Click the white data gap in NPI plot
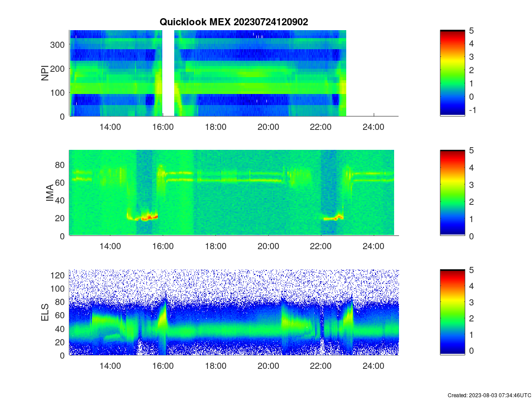Viewport: 532px width, 399px height. [168, 73]
